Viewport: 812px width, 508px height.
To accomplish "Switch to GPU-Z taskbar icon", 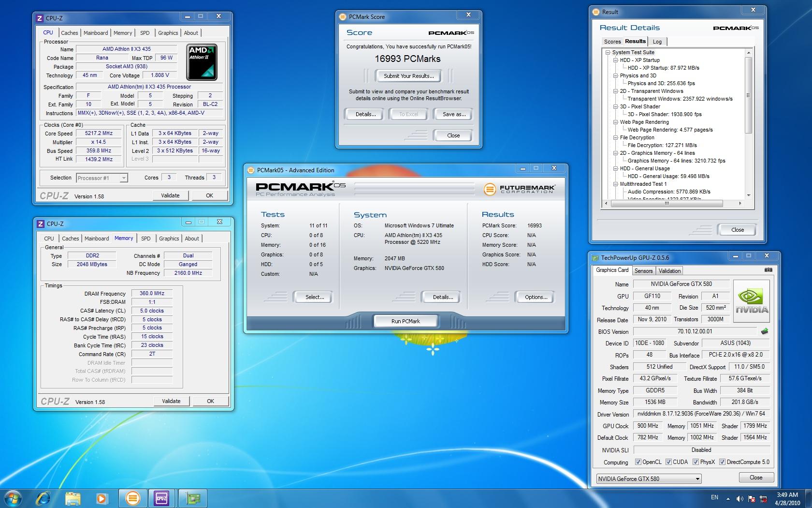I will click(x=192, y=498).
